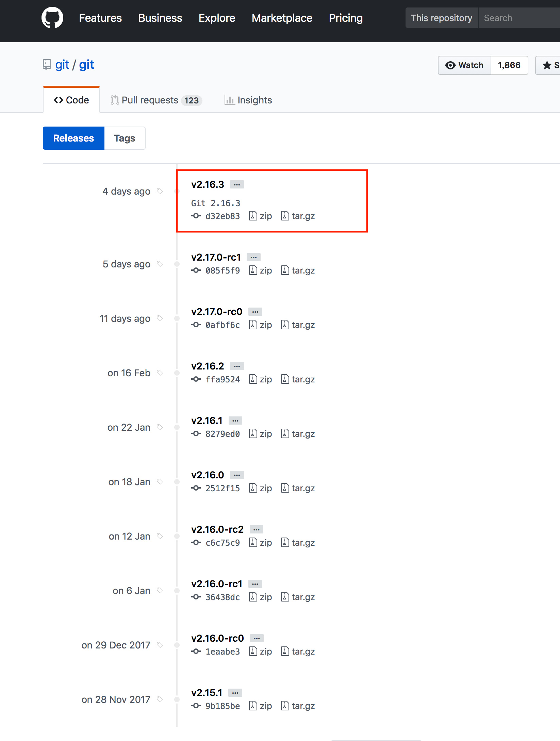This screenshot has width=560, height=741.
Task: Click the This repository search scope
Action: click(442, 18)
